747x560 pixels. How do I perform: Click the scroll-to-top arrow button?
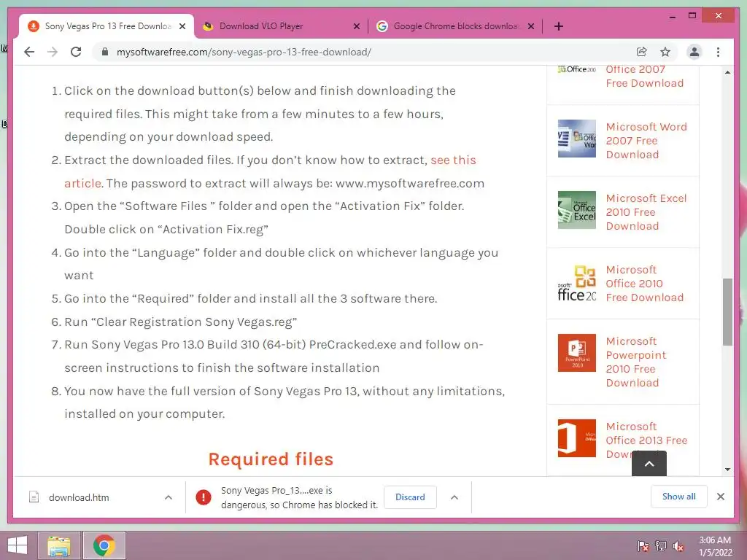coord(649,463)
